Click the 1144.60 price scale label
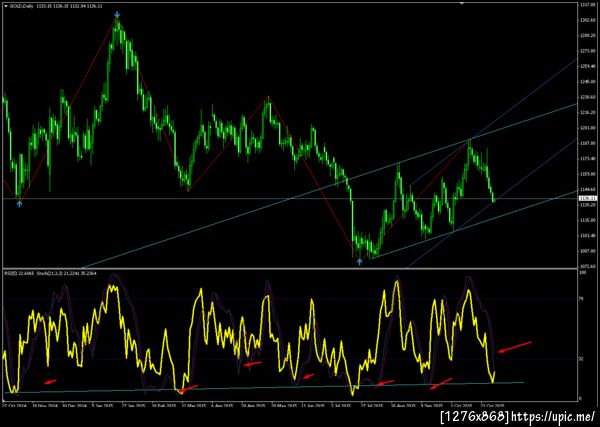This screenshot has width=600, height=427. (x=589, y=189)
